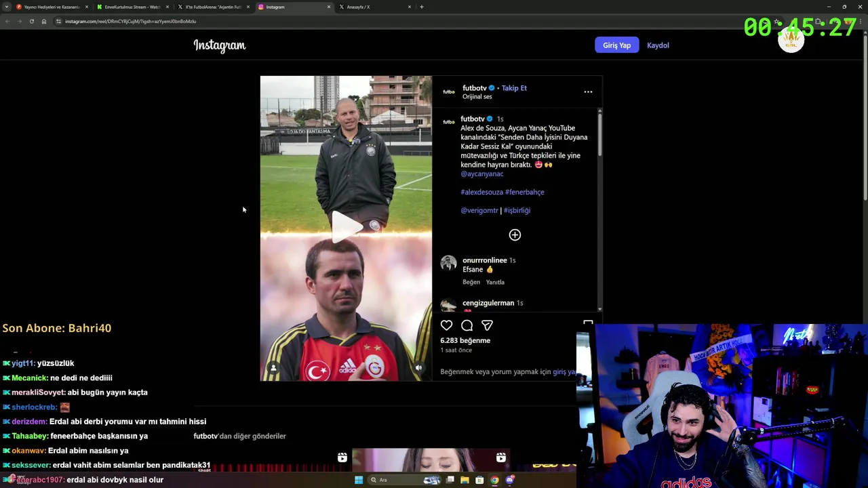
Task: Open Discord from the taskbar
Action: click(x=510, y=480)
